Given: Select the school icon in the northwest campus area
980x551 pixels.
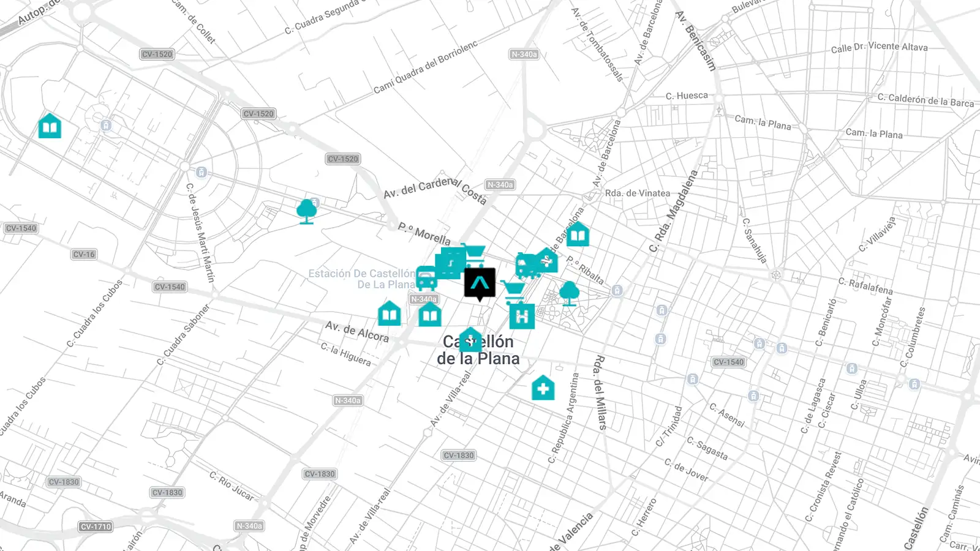Looking at the screenshot, I should [x=50, y=126].
